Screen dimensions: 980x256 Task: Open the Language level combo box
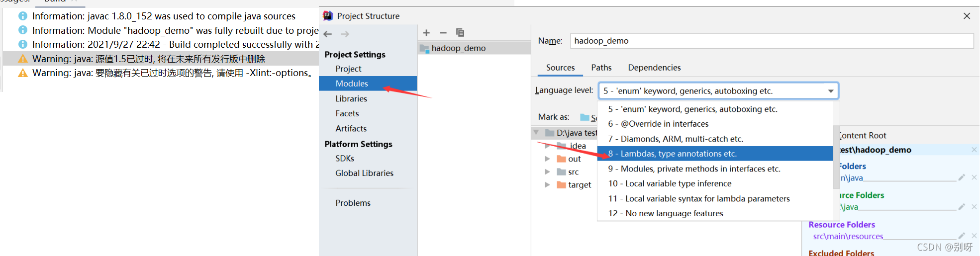click(x=718, y=91)
